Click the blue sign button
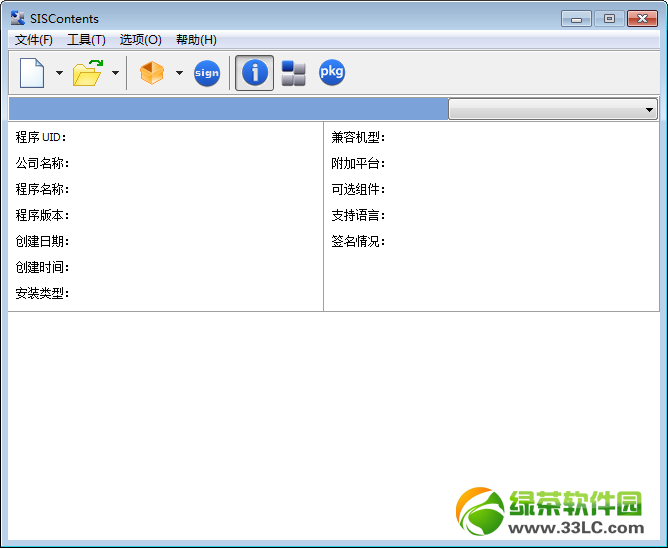 click(207, 73)
